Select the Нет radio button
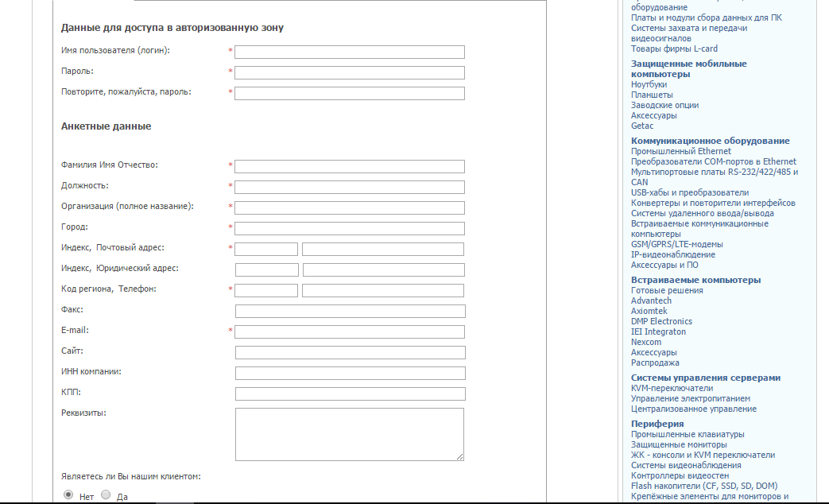The height and width of the screenshot is (504, 829). point(68,494)
